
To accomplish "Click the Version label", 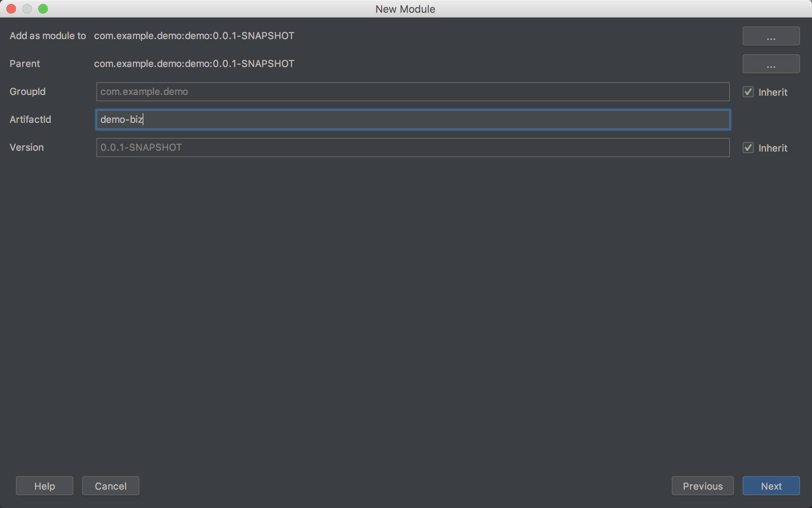I will coord(27,147).
